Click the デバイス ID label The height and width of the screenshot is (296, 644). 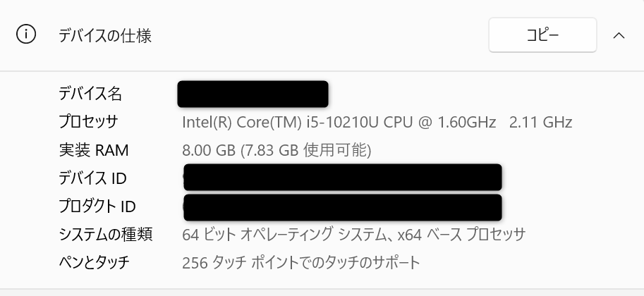pos(92,178)
